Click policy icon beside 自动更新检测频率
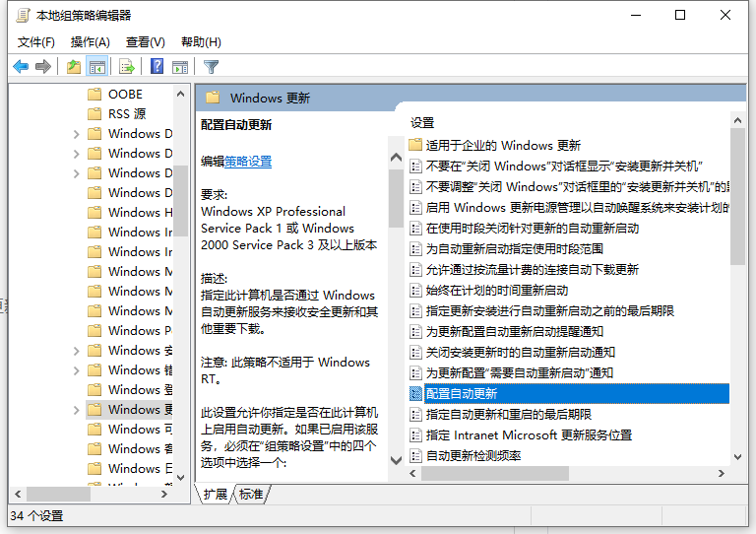 [x=415, y=456]
